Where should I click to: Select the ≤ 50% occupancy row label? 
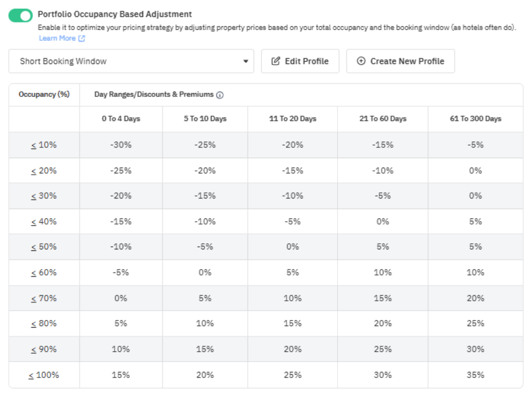(44, 247)
